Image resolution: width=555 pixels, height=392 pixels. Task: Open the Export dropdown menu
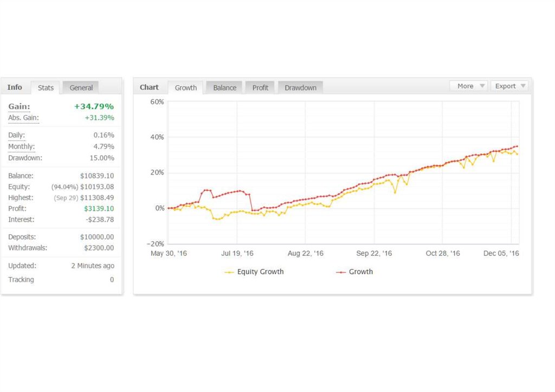505,86
